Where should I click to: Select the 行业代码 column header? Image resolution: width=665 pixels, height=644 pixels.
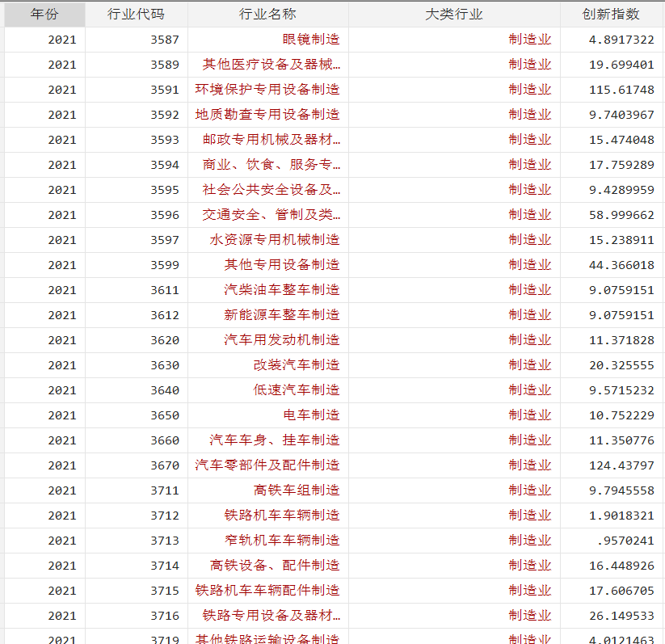click(136, 15)
